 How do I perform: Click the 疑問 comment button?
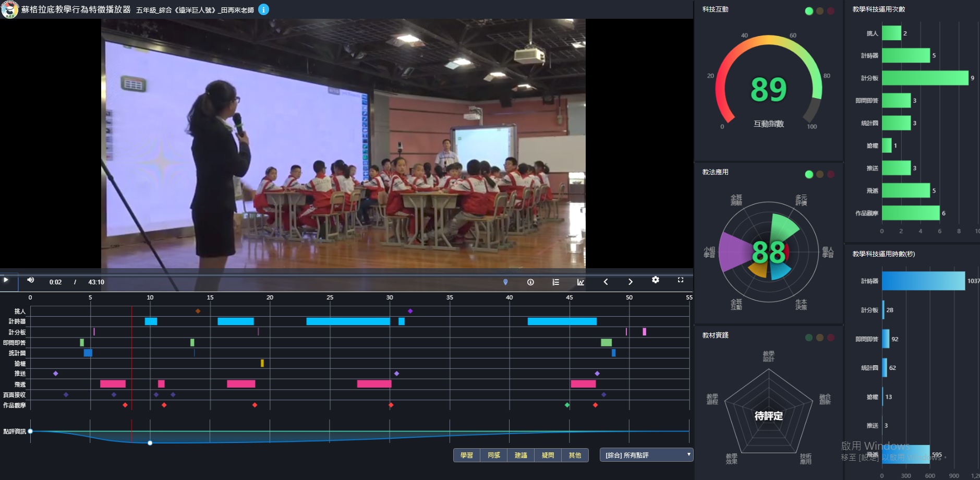coord(548,455)
